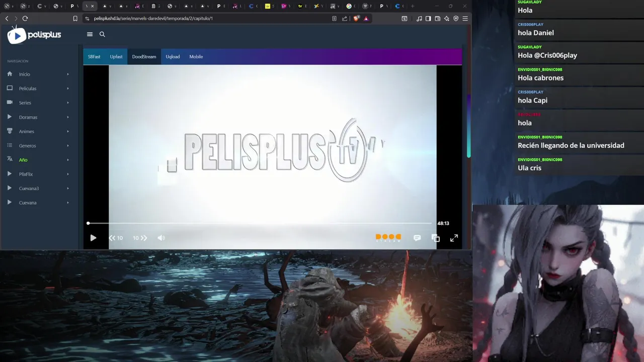
Task: Mute the player volume speaker icon
Action: pyautogui.click(x=161, y=238)
